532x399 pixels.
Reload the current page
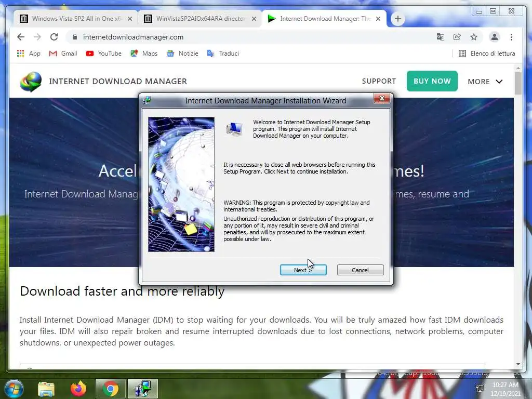point(54,37)
